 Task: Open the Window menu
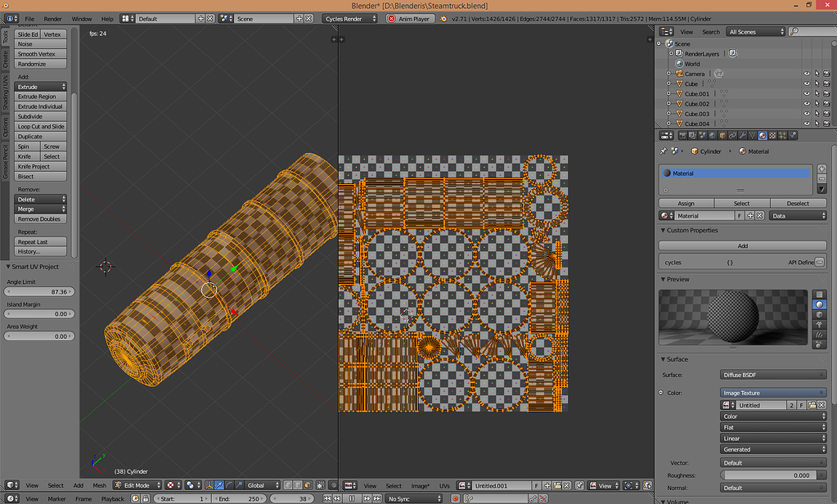tap(82, 19)
